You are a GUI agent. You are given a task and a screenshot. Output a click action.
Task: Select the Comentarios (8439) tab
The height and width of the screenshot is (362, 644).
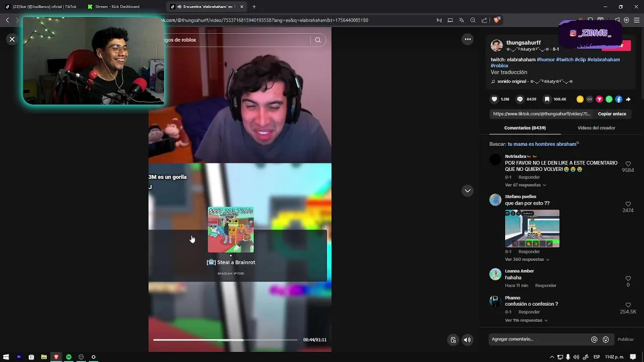(x=525, y=128)
